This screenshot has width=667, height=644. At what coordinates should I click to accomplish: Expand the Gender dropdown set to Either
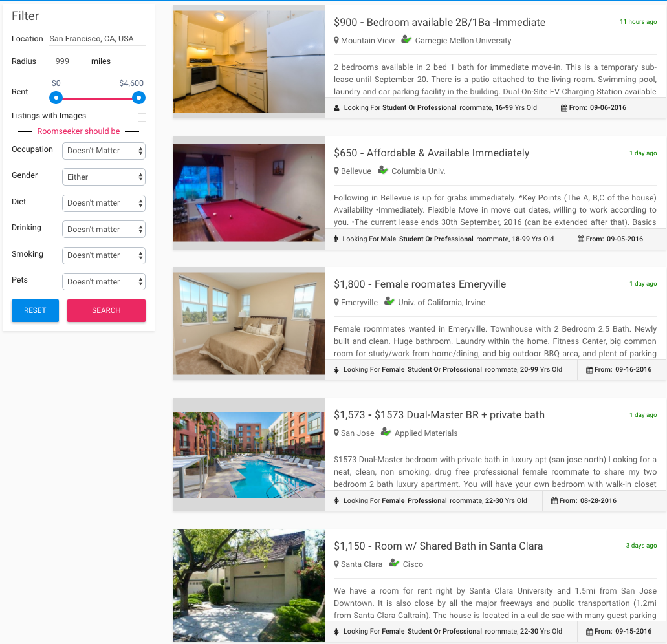pos(104,177)
